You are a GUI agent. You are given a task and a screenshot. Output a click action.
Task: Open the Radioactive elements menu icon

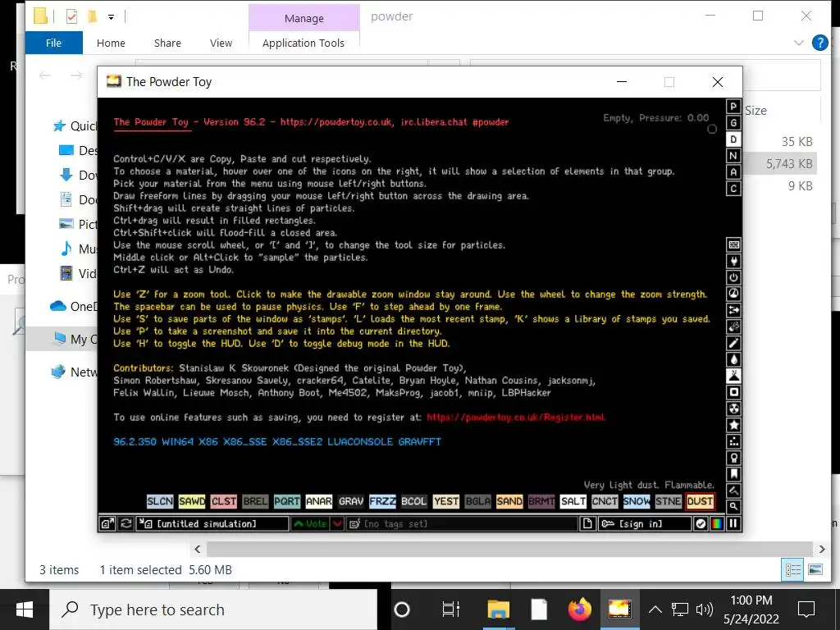click(x=733, y=409)
